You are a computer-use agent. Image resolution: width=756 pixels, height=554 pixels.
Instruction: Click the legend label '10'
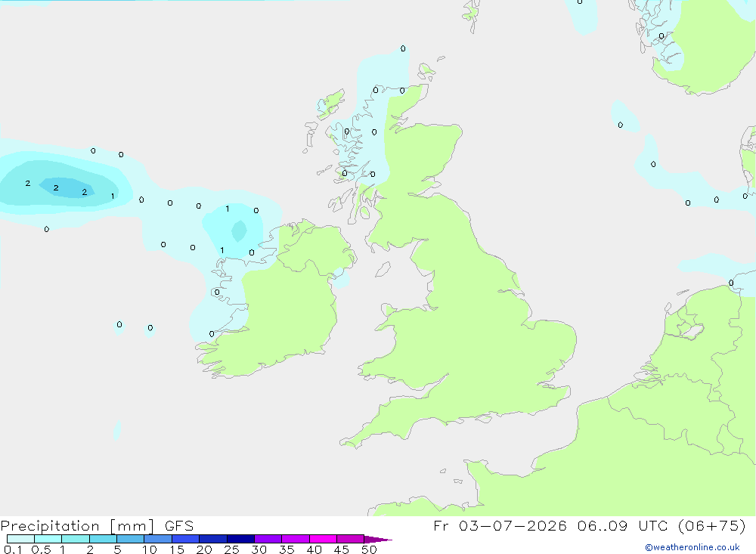(x=150, y=549)
